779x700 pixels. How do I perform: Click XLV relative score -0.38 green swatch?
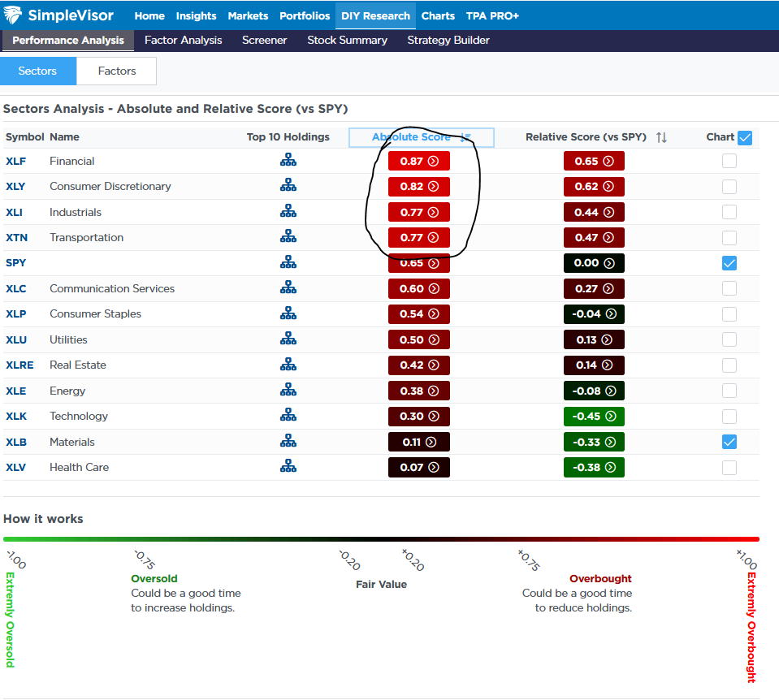coord(594,468)
